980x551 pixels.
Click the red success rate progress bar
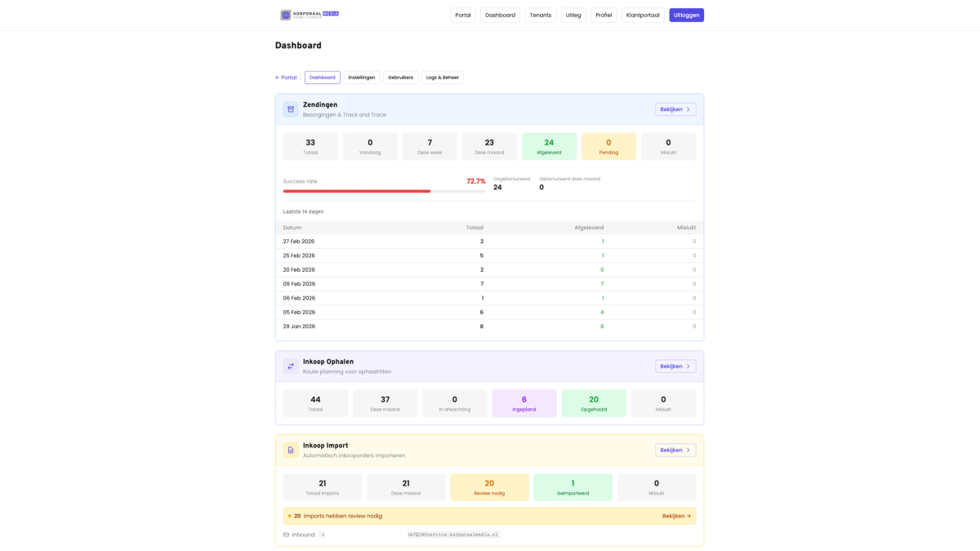point(357,191)
